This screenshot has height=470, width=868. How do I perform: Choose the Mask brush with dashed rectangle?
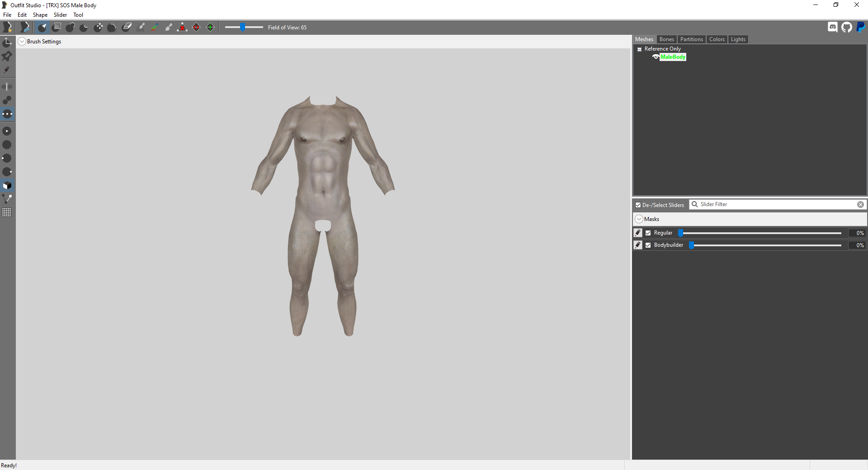pyautogui.click(x=57, y=28)
